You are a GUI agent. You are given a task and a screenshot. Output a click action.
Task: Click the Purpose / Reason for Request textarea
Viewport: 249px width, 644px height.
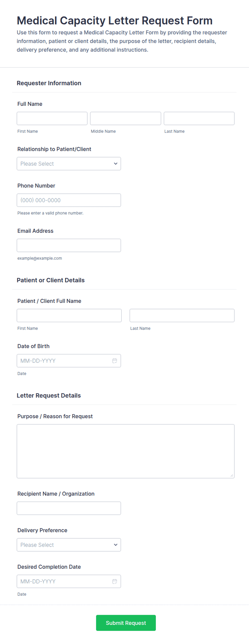tap(126, 451)
